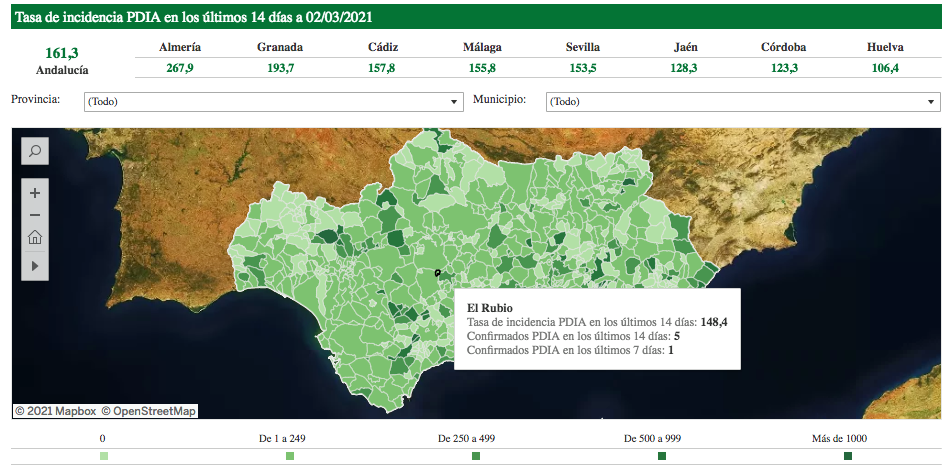Click the 'Más de 1000' legend swatch
Image resolution: width=942 pixels, height=470 pixels.
848,456
